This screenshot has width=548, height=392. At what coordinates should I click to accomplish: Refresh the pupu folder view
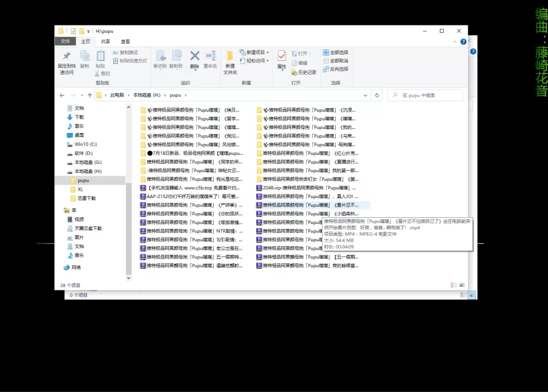click(377, 95)
